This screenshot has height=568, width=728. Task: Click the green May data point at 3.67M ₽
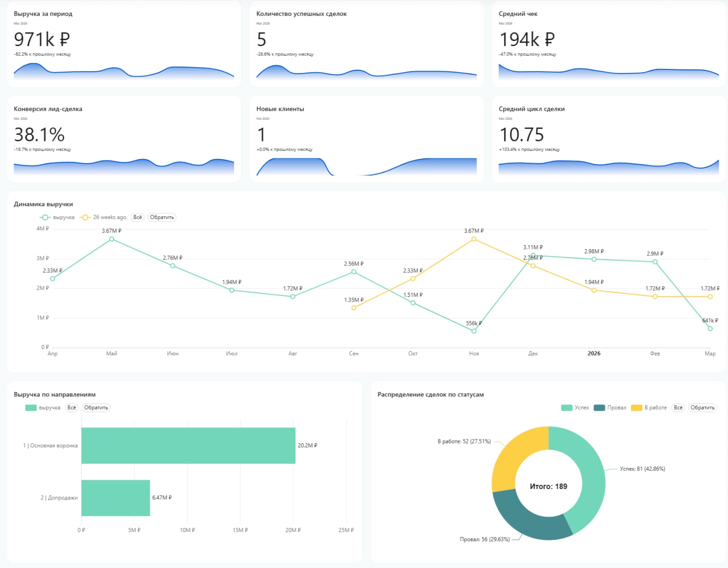click(112, 239)
